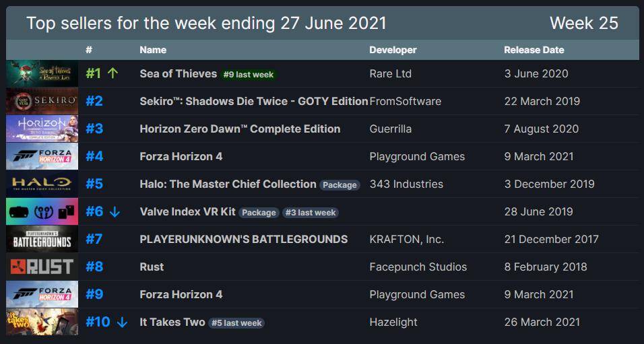Select the Halo Master Chief Collection thumbnail

42,184
